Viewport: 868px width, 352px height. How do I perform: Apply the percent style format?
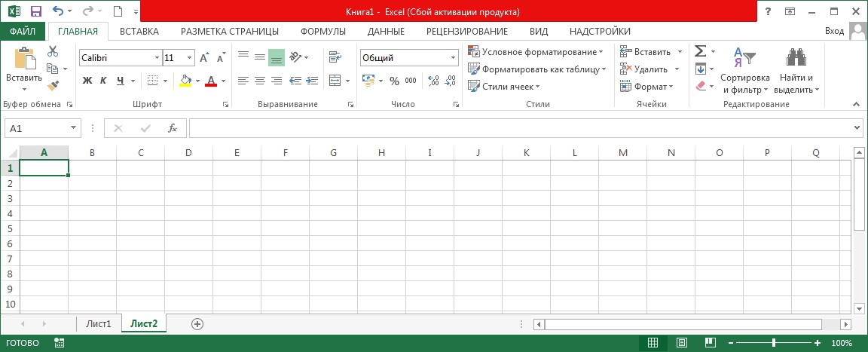click(394, 81)
